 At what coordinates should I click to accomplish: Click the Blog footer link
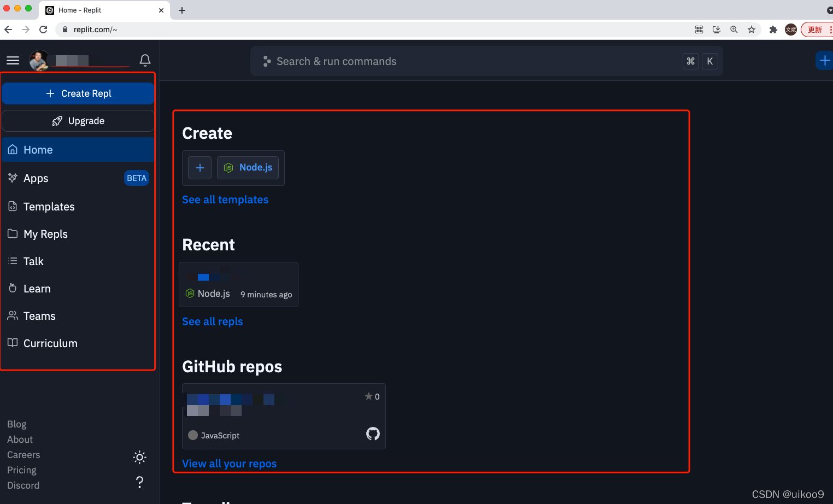coord(17,424)
